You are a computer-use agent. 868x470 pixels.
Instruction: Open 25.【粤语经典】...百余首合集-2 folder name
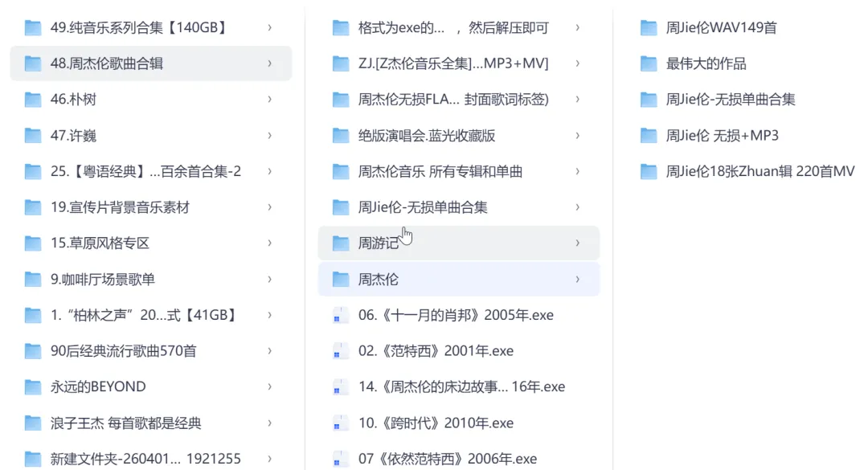coord(145,172)
